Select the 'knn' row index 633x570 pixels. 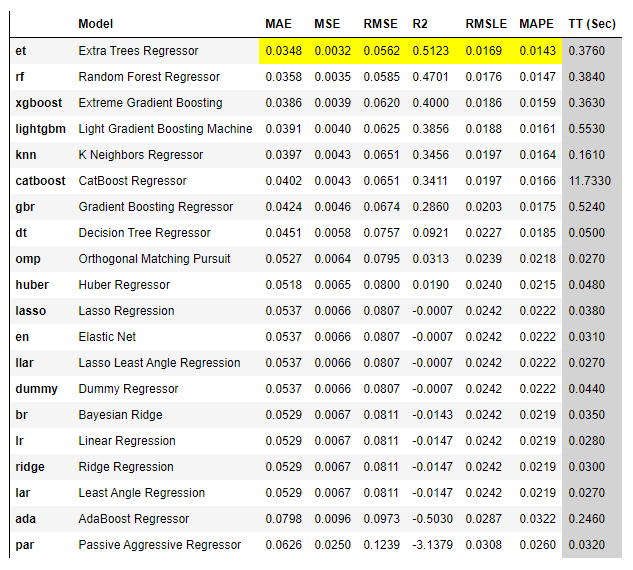pos(26,155)
